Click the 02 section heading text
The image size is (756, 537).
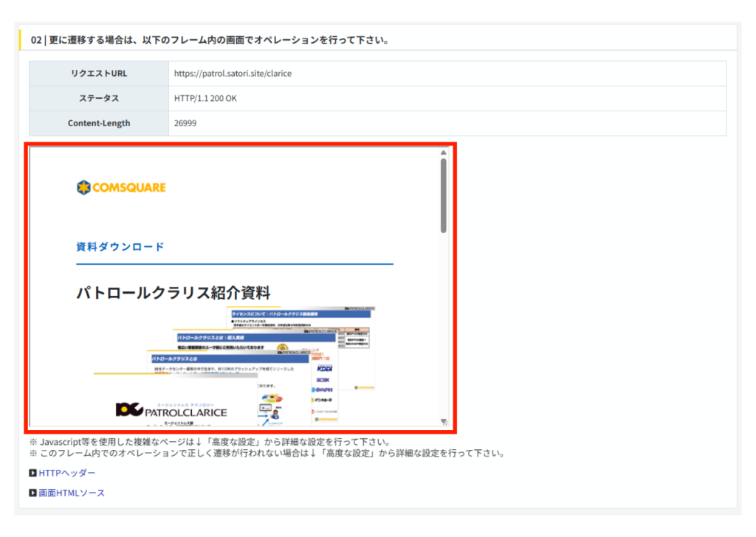pos(210,40)
